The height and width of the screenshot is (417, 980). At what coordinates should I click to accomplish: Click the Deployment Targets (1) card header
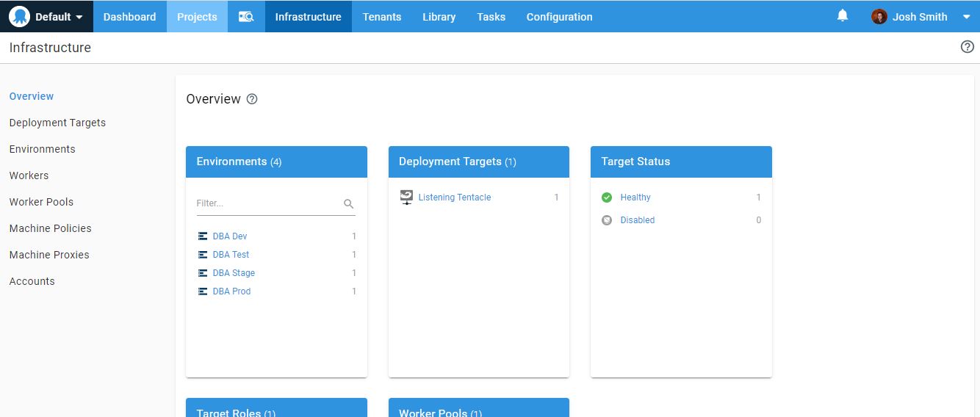(479, 162)
